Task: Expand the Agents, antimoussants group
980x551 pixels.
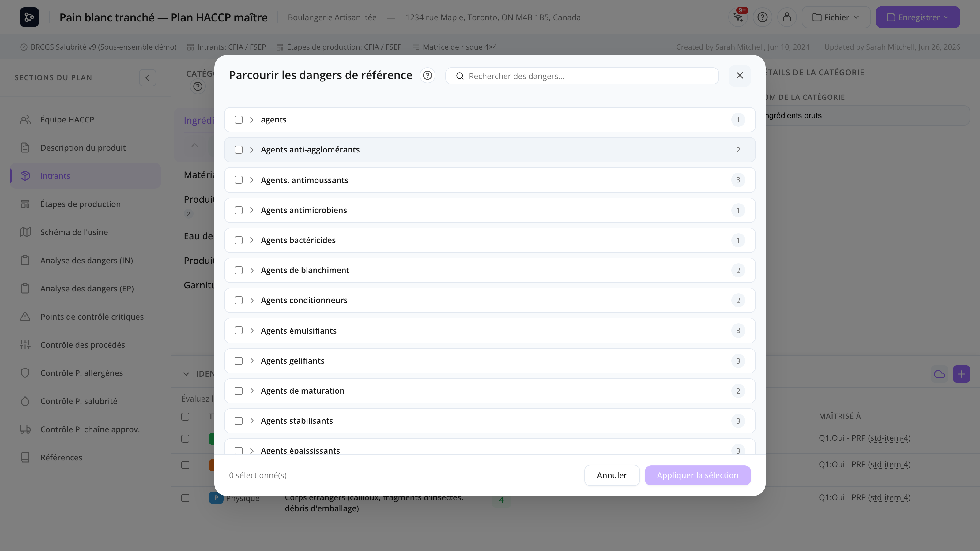Action: (x=252, y=180)
